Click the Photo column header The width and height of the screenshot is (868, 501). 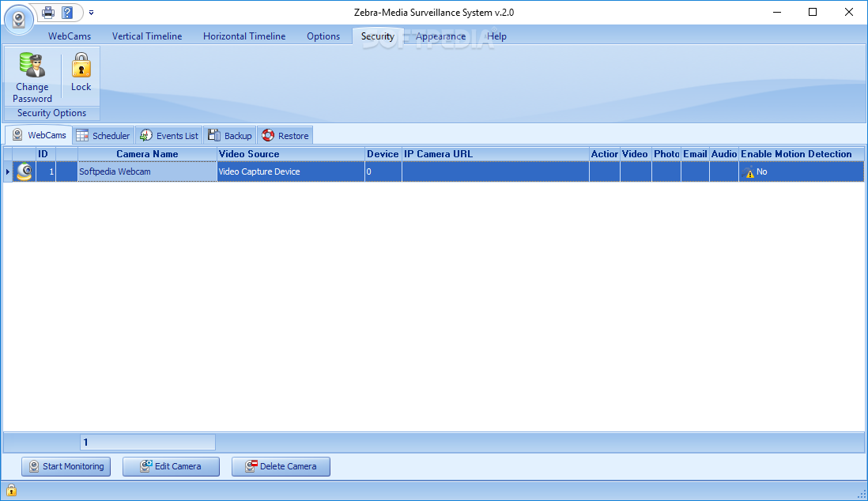(x=666, y=154)
